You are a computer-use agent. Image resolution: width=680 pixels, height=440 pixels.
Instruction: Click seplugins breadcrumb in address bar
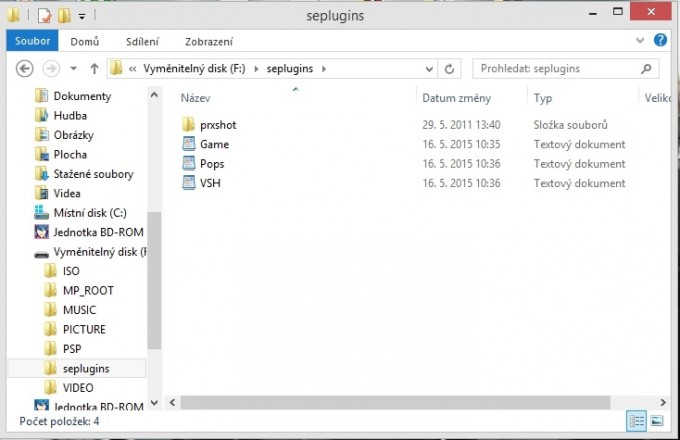290,68
